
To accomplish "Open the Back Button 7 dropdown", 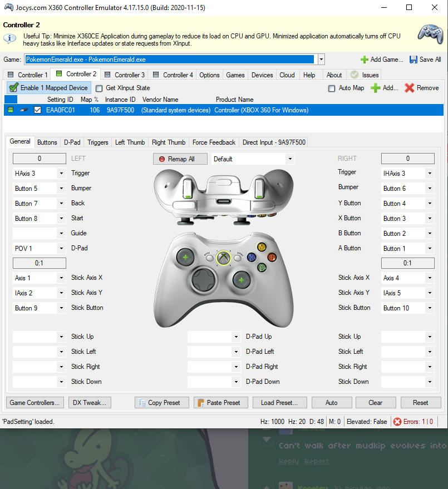I will pyautogui.click(x=61, y=204).
